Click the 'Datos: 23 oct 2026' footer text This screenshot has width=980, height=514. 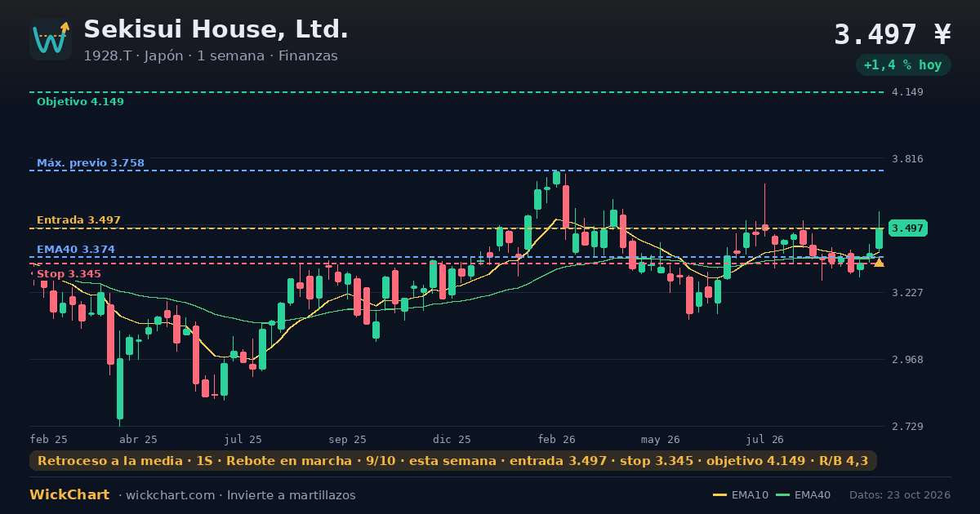tap(900, 495)
